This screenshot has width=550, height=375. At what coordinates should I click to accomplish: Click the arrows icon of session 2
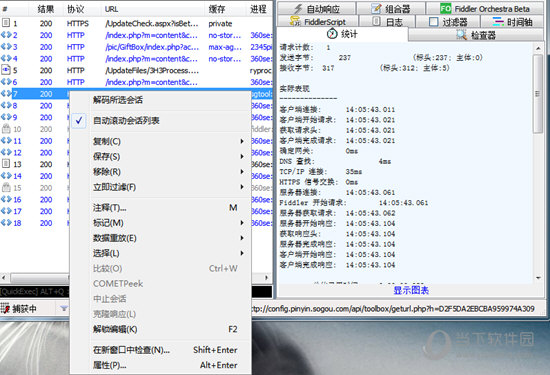coord(6,35)
